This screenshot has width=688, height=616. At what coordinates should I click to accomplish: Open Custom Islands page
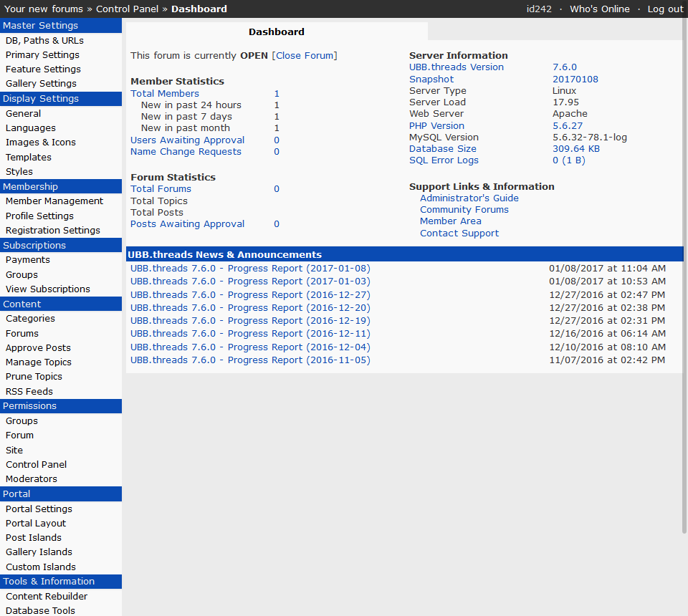tap(40, 567)
